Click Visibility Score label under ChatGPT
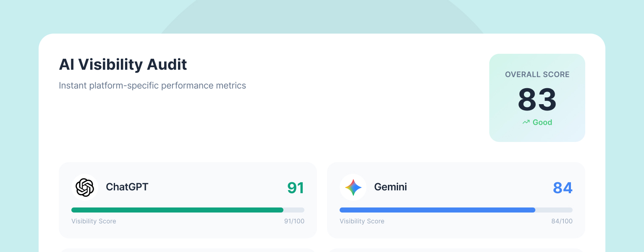This screenshot has height=252, width=644. click(94, 221)
